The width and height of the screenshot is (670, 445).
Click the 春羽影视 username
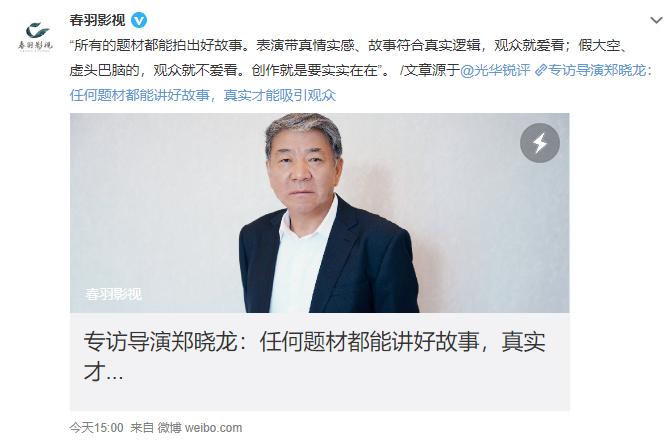97,20
